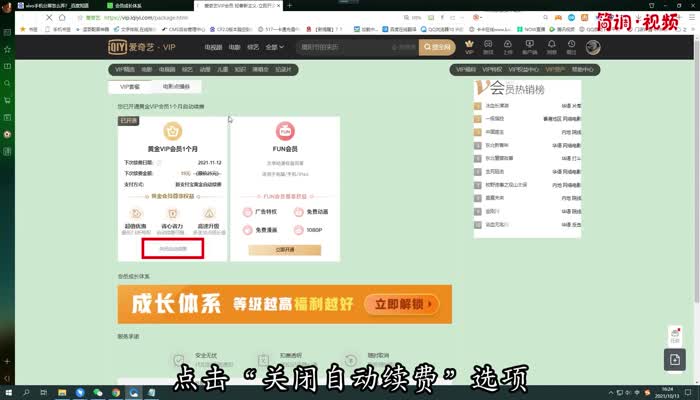Click the 立即开通 button on FUN card
700x400 pixels.
click(284, 247)
